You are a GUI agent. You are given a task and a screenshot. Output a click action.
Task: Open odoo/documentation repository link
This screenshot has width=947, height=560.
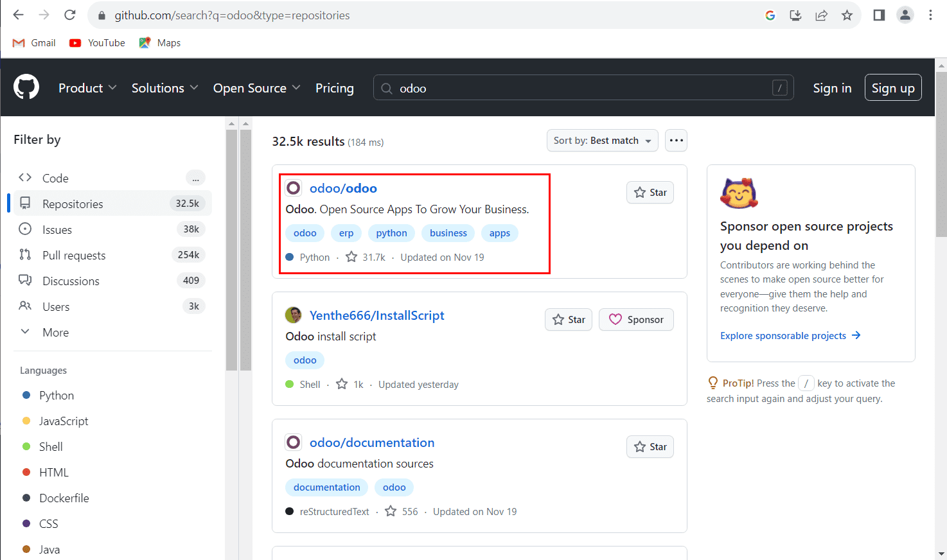[372, 442]
